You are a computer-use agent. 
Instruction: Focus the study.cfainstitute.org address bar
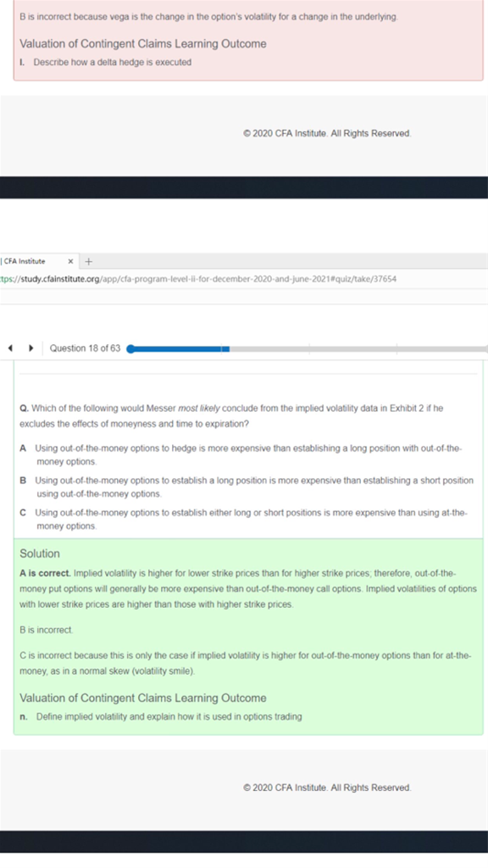(x=243, y=279)
